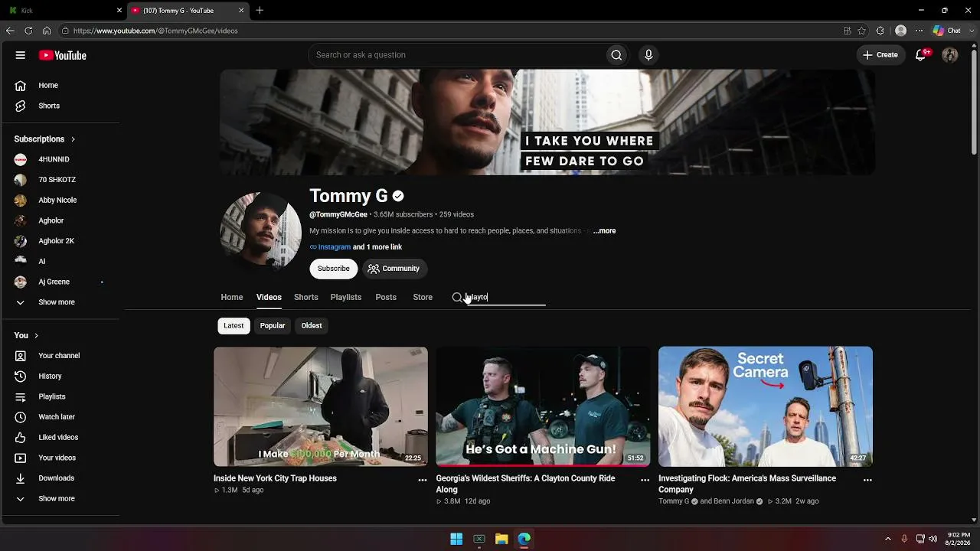The image size is (980, 551).
Task: Click the browser home button
Action: pyautogui.click(x=47, y=31)
